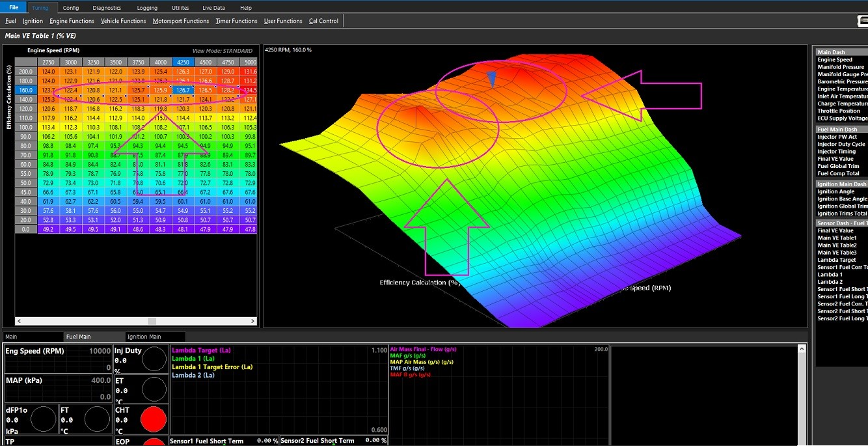Select cell 131.6 in the 200.0 row
The height and width of the screenshot is (446, 868).
[250, 72]
